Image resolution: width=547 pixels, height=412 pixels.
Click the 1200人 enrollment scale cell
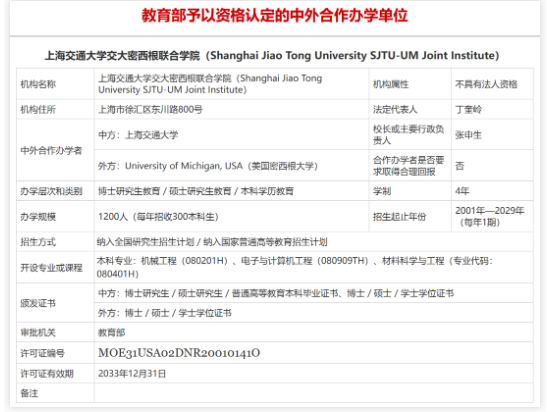click(x=231, y=217)
